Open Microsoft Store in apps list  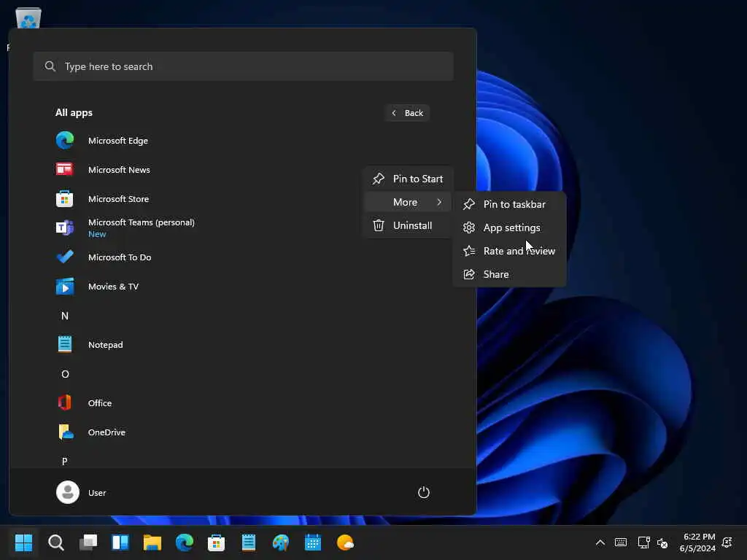pyautogui.click(x=242, y=198)
